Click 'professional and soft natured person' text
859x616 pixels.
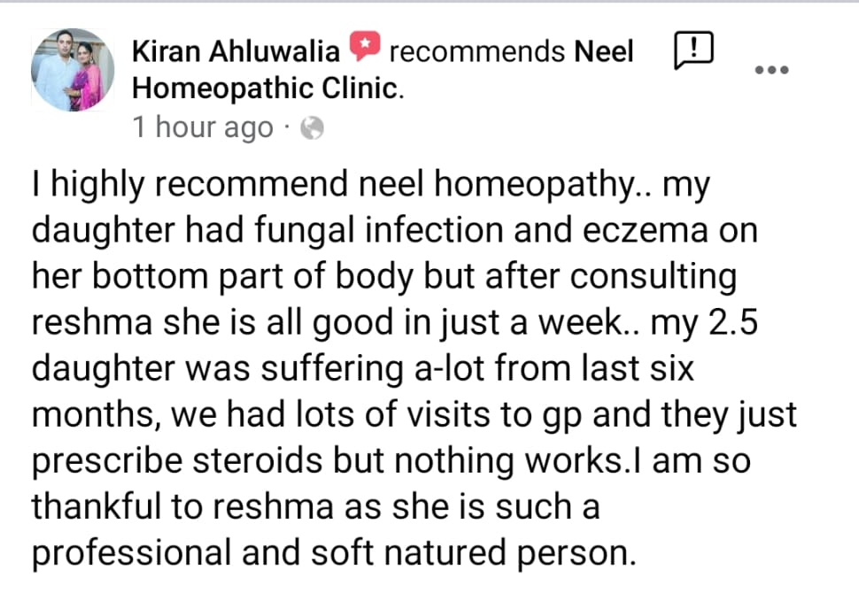[335, 553]
